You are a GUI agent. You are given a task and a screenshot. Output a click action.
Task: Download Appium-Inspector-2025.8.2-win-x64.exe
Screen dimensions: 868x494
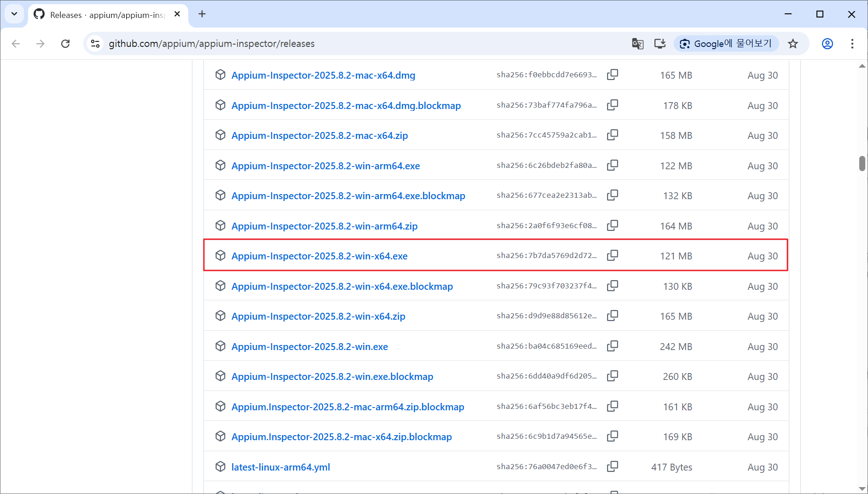319,256
